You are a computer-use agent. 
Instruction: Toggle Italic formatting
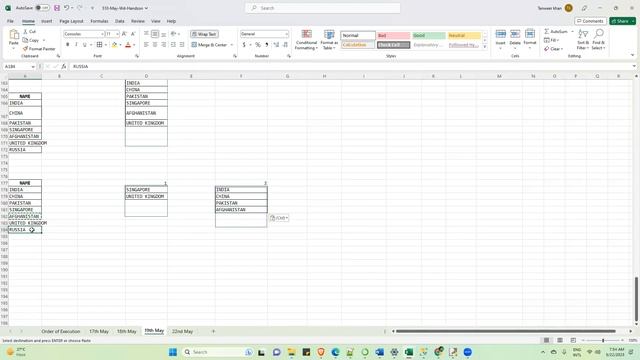point(76,44)
